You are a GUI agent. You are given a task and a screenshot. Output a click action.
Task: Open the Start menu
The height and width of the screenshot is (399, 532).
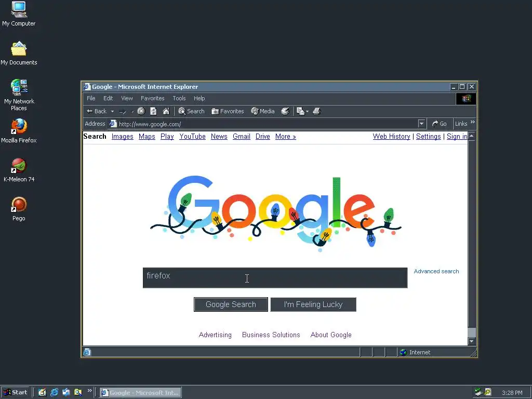click(x=15, y=393)
